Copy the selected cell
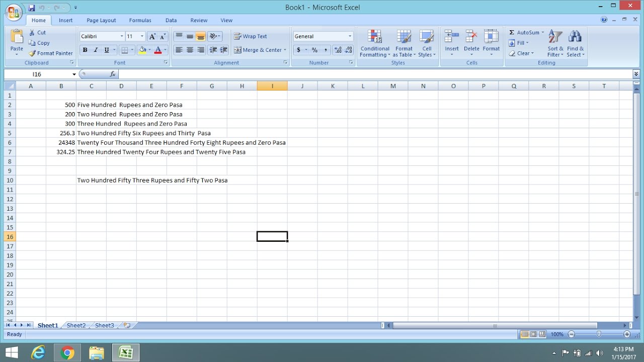The width and height of the screenshot is (644, 362). 39,43
